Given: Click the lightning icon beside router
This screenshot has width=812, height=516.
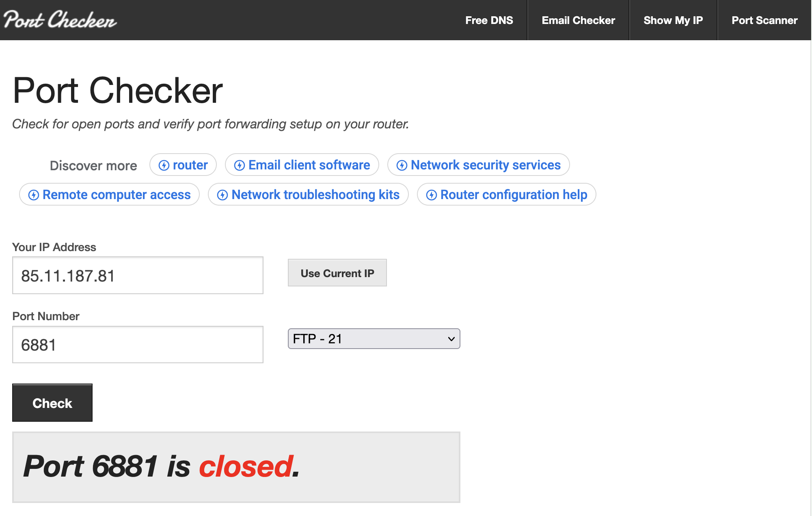Looking at the screenshot, I should click(164, 165).
